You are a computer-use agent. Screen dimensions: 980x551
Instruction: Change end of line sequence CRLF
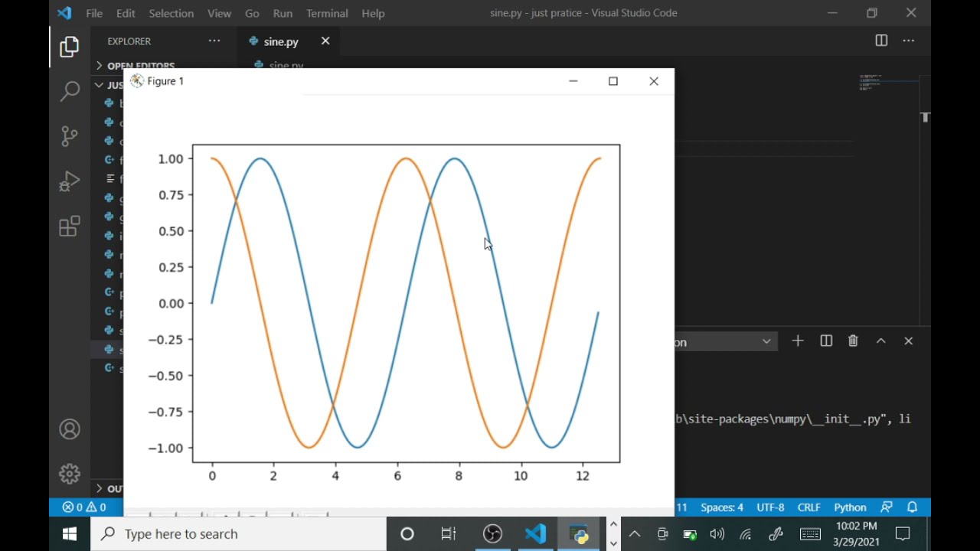[808, 507]
